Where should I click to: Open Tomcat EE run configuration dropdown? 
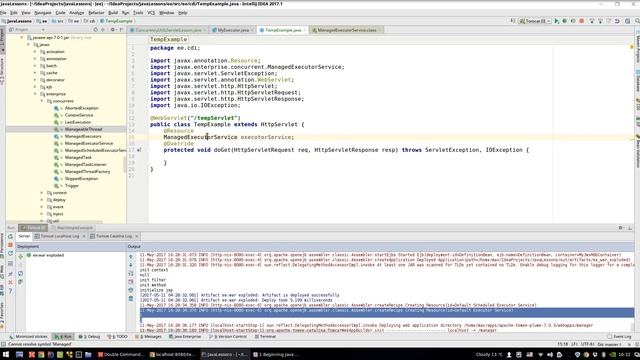(x=535, y=21)
